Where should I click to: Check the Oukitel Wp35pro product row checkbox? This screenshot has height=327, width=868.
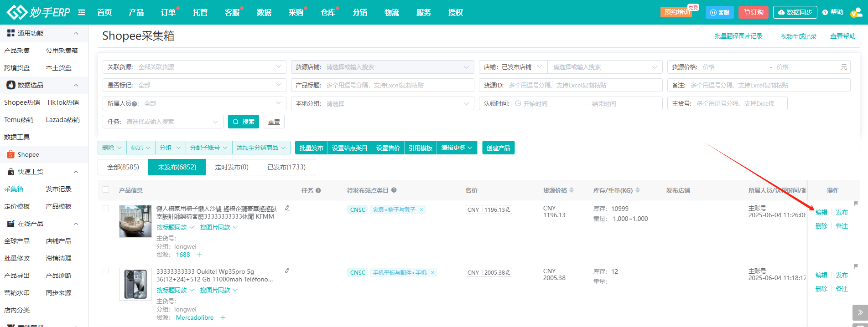[x=106, y=271]
